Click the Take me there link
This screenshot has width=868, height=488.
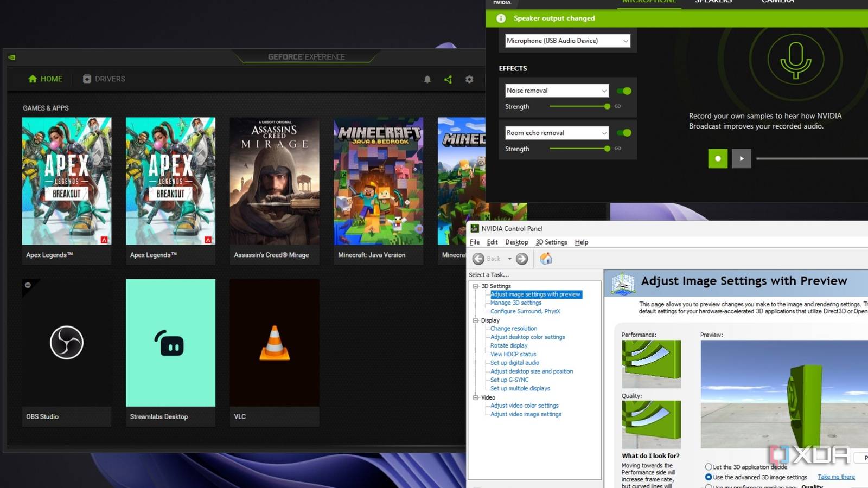(x=835, y=477)
